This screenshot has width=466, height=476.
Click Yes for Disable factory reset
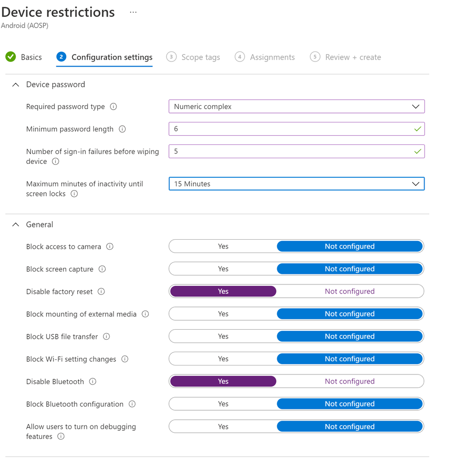[223, 291]
